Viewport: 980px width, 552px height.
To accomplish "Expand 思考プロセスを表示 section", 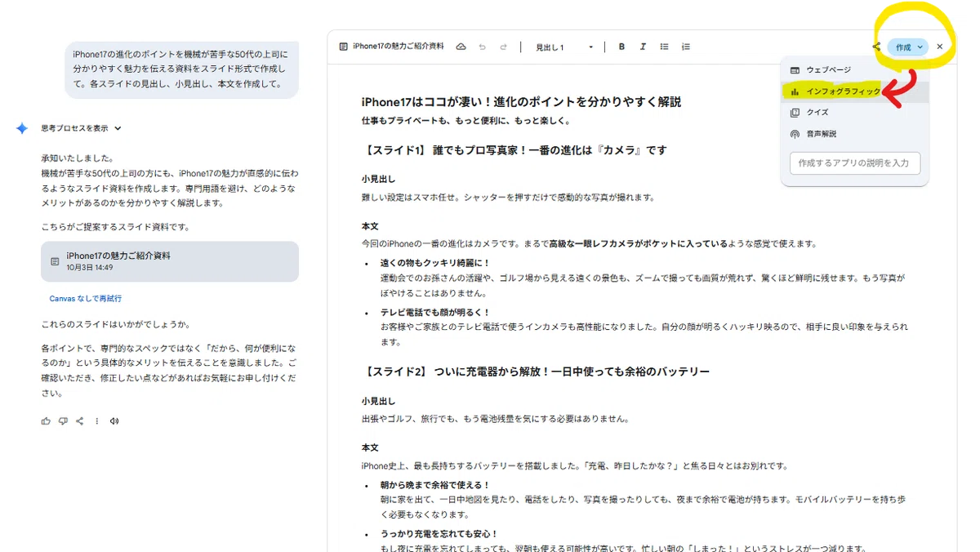I will [x=82, y=128].
